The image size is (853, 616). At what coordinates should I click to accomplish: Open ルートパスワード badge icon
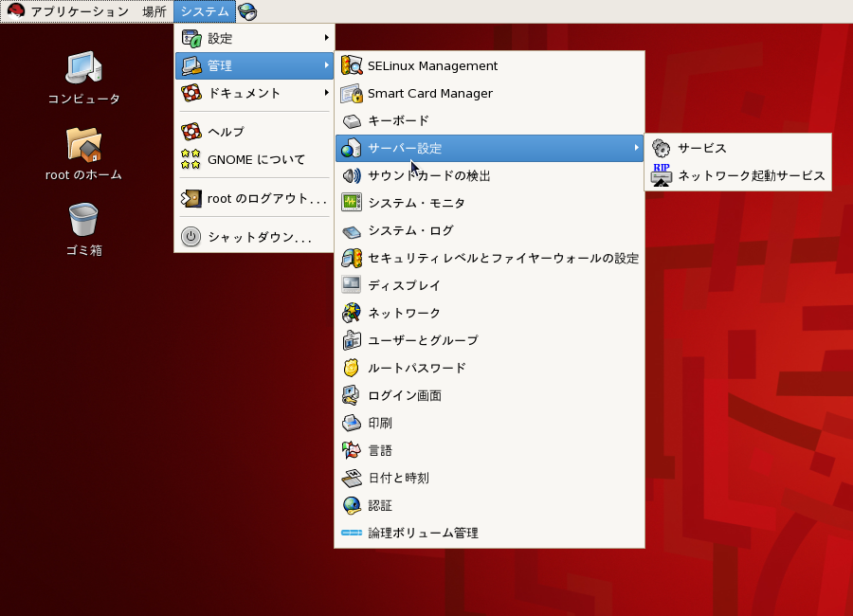pos(352,368)
